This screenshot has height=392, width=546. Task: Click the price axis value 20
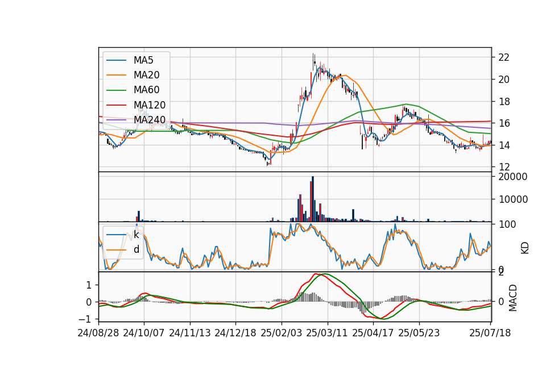[504, 80]
